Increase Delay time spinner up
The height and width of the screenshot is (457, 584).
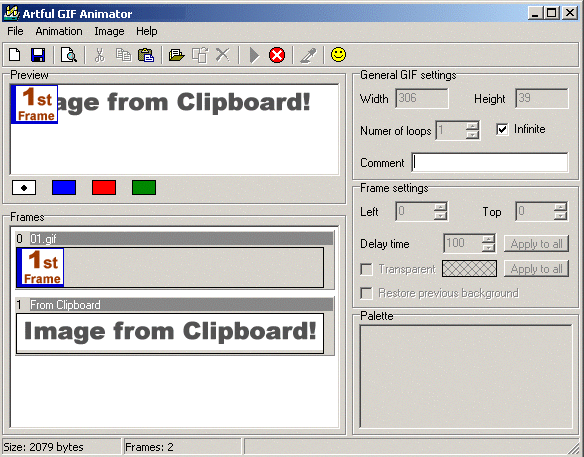pyautogui.click(x=488, y=239)
